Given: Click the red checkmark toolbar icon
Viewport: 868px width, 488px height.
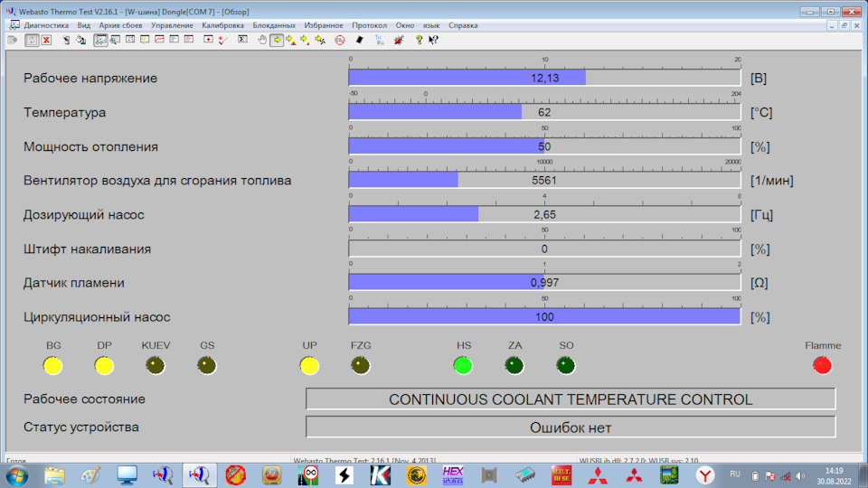Looking at the screenshot, I should coord(222,40).
